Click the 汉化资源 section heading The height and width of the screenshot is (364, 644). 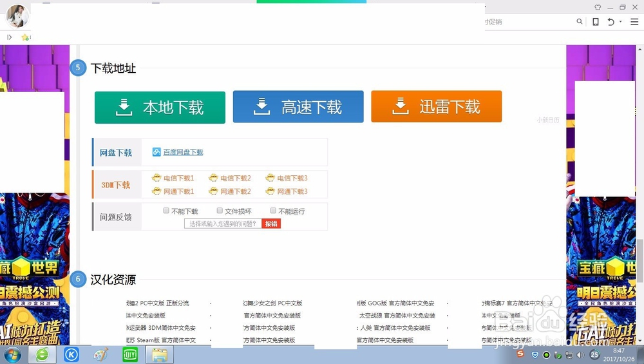click(x=113, y=280)
